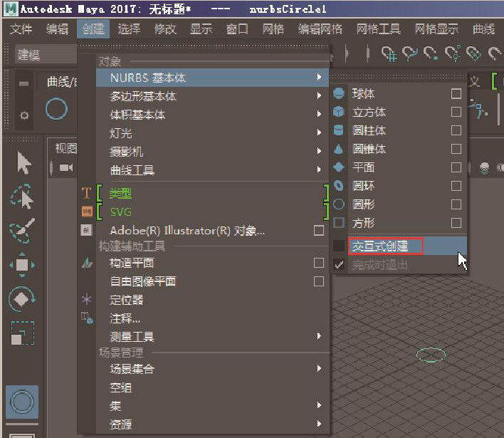The width and height of the screenshot is (504, 438).
Task: Open the 修改 menu in menu bar
Action: (x=165, y=29)
